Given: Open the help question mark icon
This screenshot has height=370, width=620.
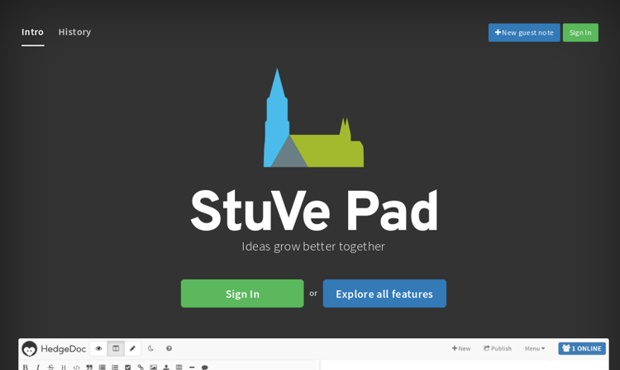Looking at the screenshot, I should [169, 349].
